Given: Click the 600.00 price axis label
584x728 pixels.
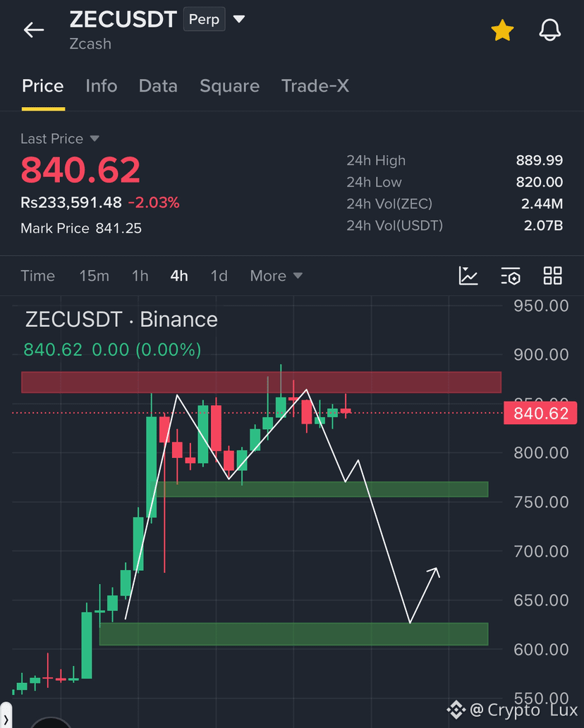Looking at the screenshot, I should pyautogui.click(x=541, y=650).
